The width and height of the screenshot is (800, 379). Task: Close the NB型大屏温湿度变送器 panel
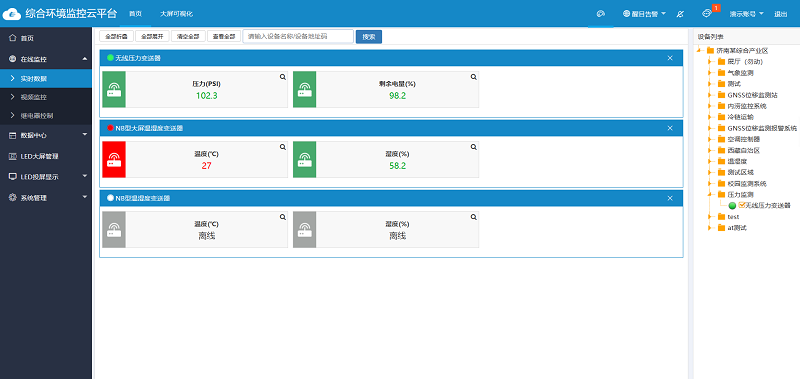click(670, 128)
